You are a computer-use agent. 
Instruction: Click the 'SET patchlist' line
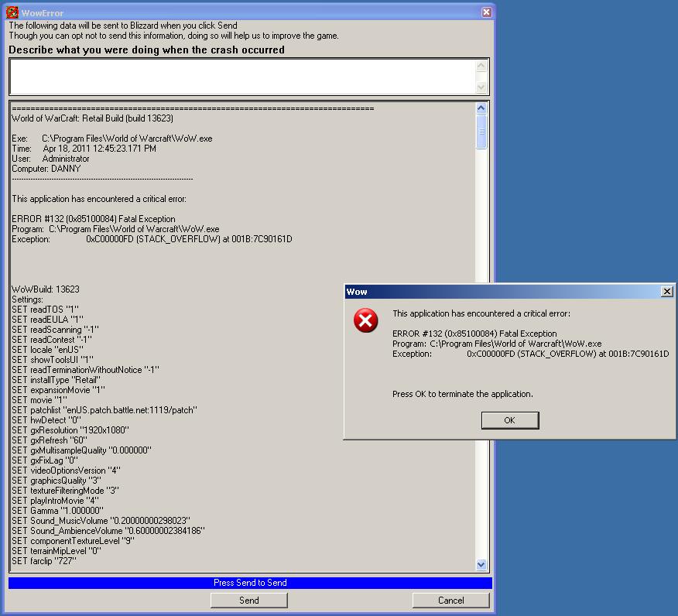point(104,410)
